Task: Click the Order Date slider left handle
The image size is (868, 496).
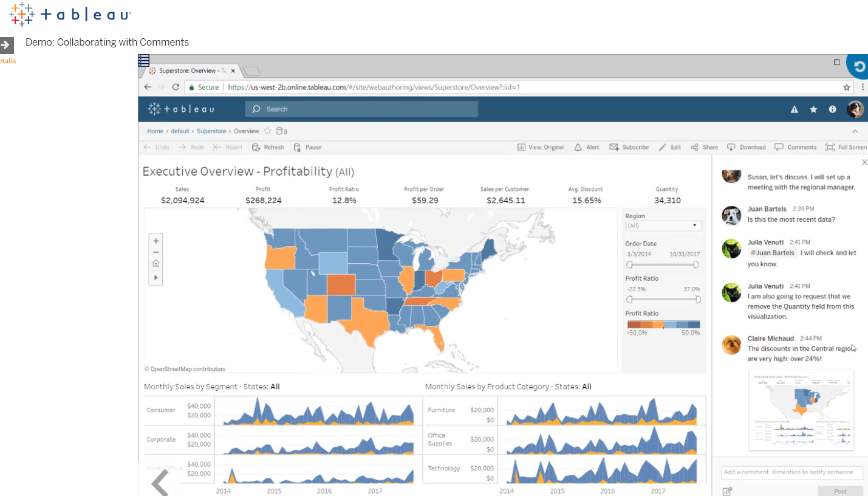Action: click(x=629, y=264)
